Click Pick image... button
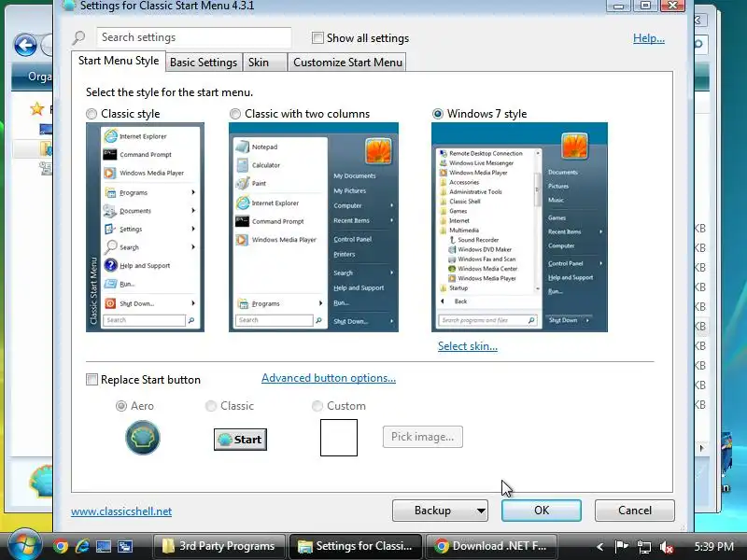Image resolution: width=747 pixels, height=560 pixels. coord(423,437)
